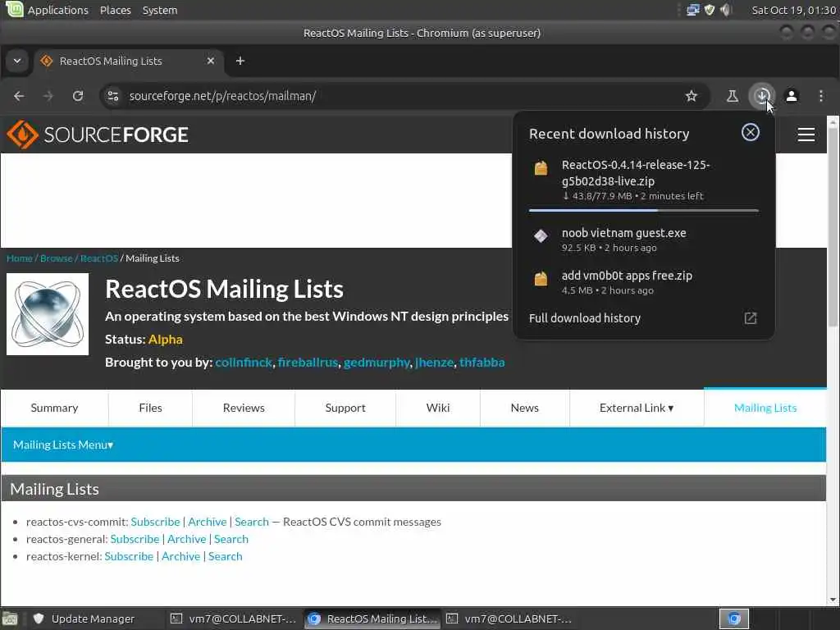
Task: Bookmark this page with the star icon
Action: [692, 96]
